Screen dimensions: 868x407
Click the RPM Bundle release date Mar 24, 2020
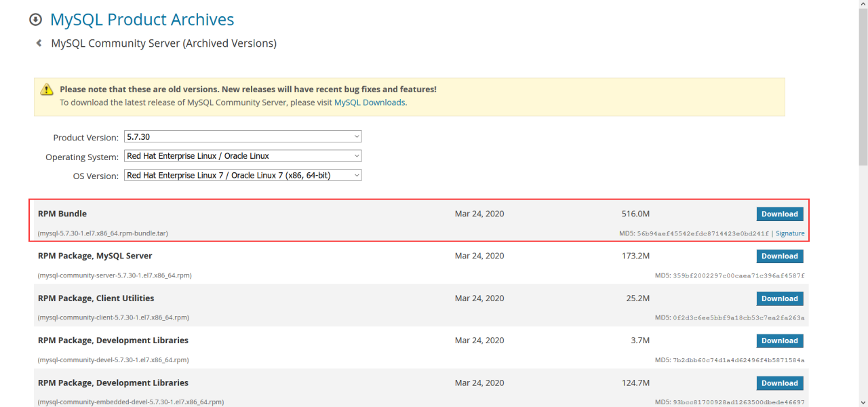pyautogui.click(x=479, y=214)
